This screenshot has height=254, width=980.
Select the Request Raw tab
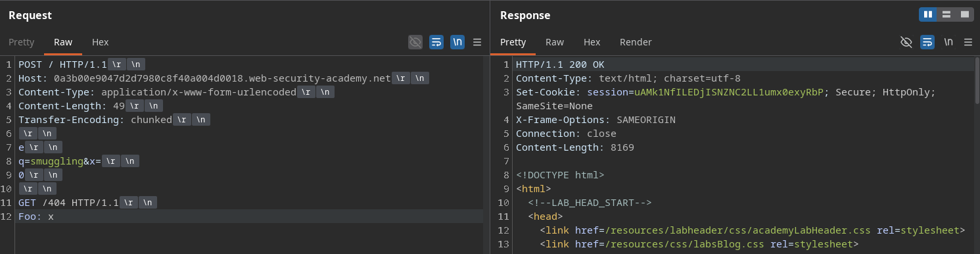pos(63,42)
